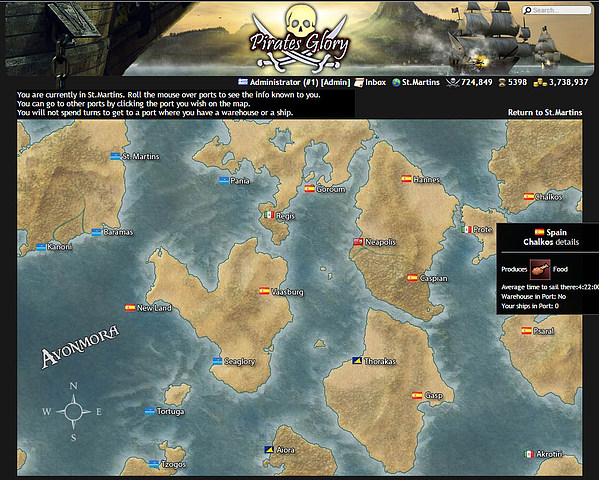This screenshot has width=599, height=480.
Task: Click the Pirates Glory logo
Action: pos(299,39)
